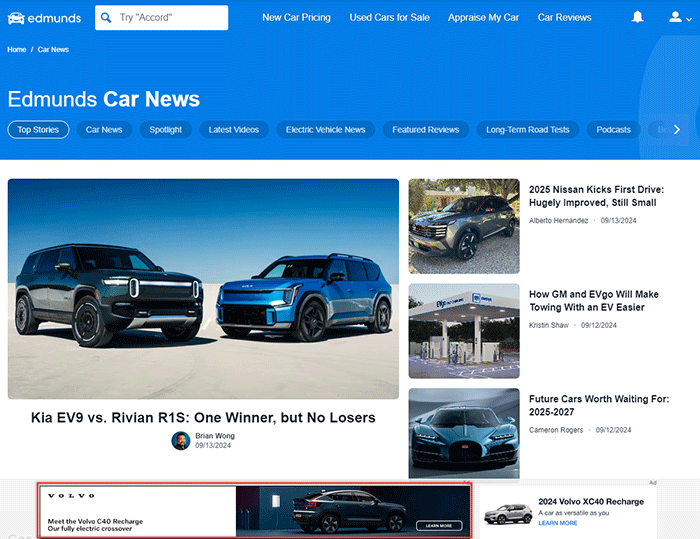The image size is (700, 539).
Task: Open Featured Reviews tab
Action: tap(426, 130)
